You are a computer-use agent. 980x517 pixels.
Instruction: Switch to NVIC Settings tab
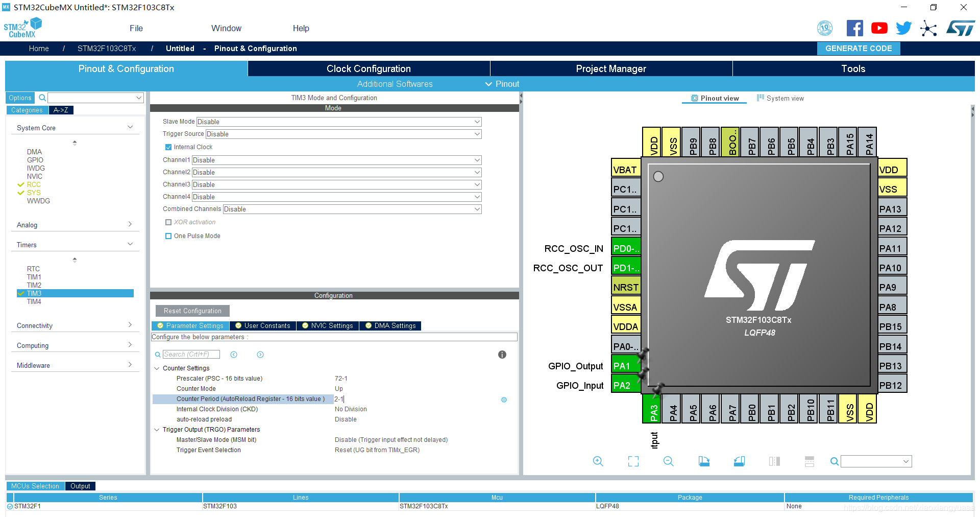[328, 325]
